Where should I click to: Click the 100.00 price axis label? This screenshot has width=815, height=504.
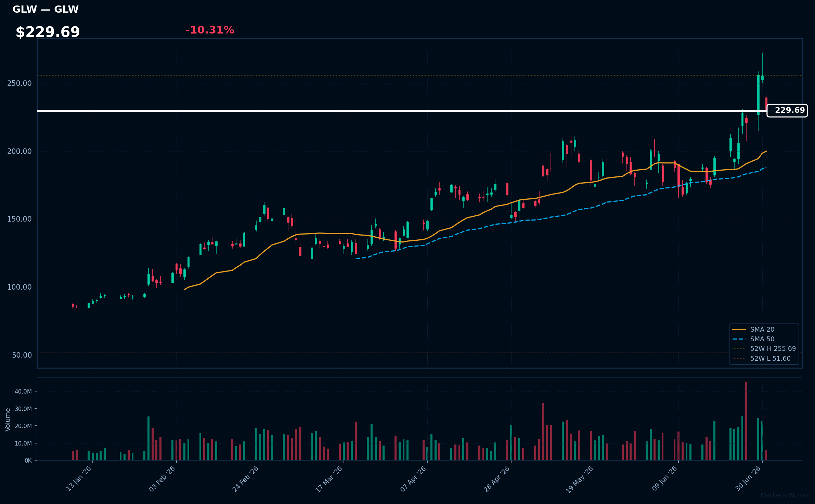(20, 287)
